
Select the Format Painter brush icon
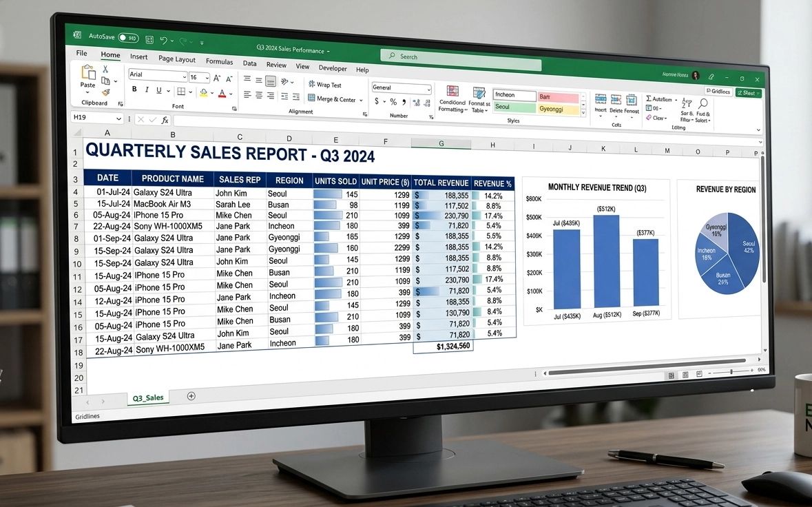[x=105, y=93]
